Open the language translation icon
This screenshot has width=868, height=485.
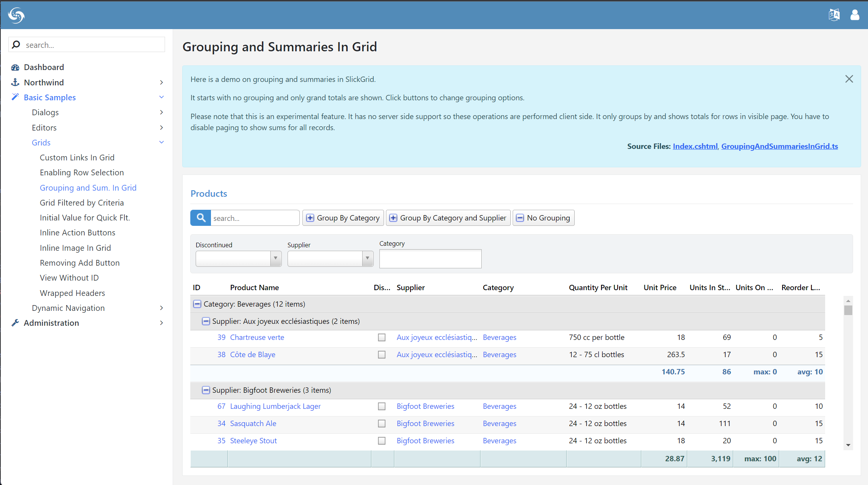tap(834, 15)
